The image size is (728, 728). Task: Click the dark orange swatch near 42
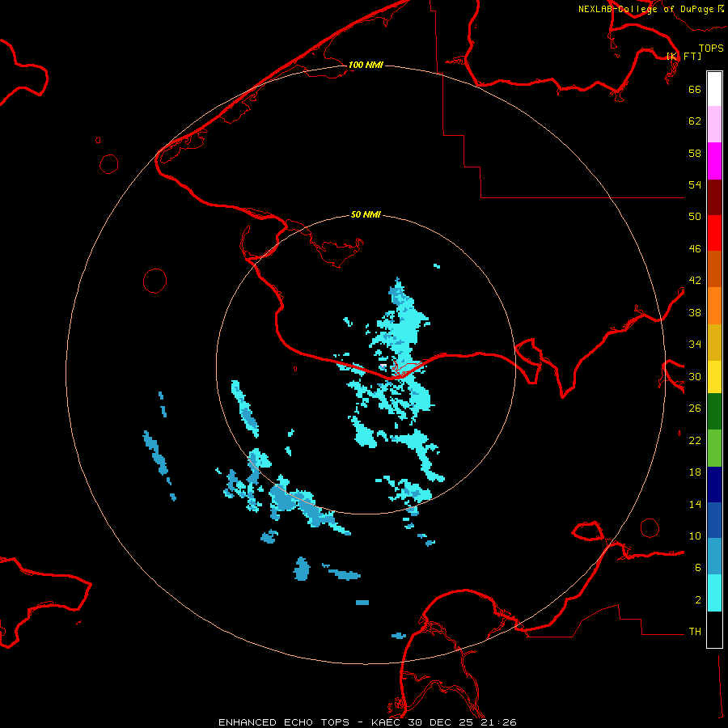(714, 269)
